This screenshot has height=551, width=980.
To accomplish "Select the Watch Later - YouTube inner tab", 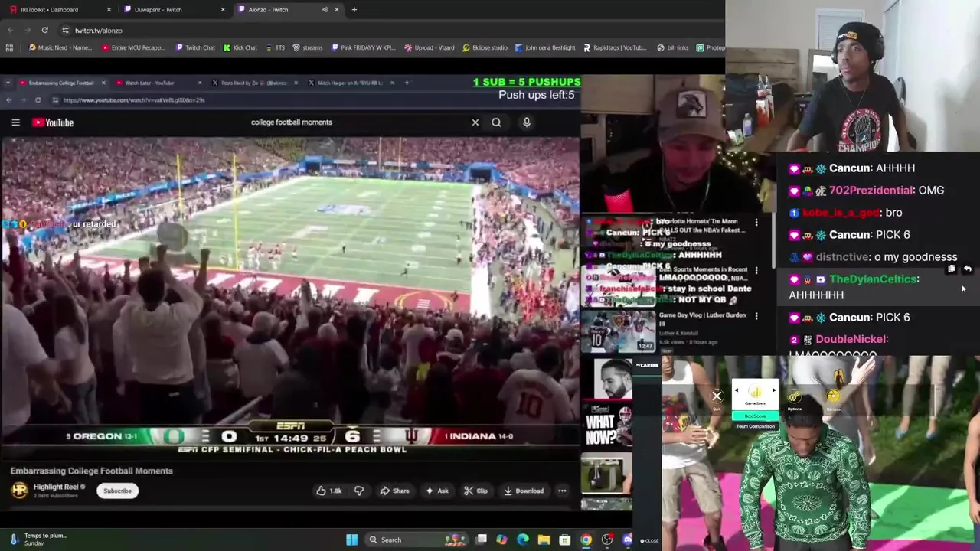I will pyautogui.click(x=150, y=83).
